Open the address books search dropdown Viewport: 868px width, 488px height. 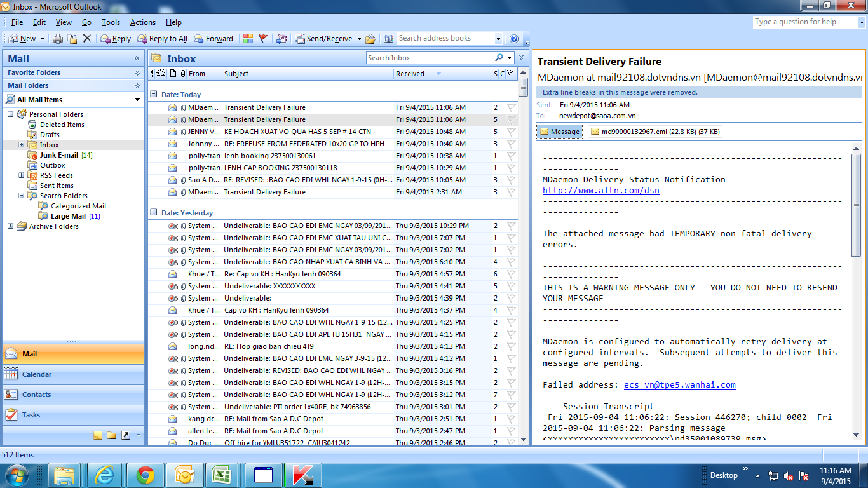pyautogui.click(x=498, y=39)
